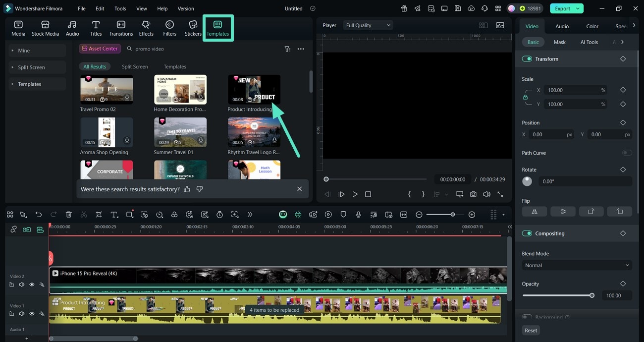Select the Templates tab icon
The width and height of the screenshot is (644, 342).
coord(217,25)
